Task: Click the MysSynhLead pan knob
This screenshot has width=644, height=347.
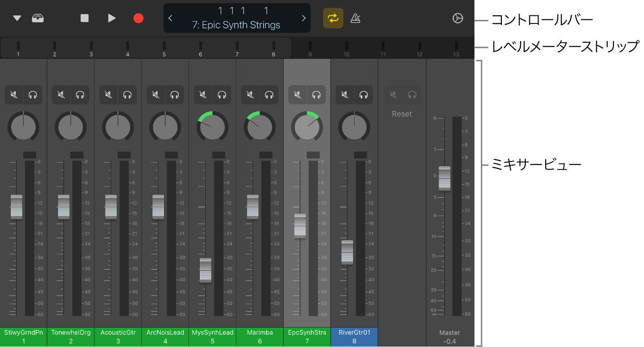Action: coord(212,126)
